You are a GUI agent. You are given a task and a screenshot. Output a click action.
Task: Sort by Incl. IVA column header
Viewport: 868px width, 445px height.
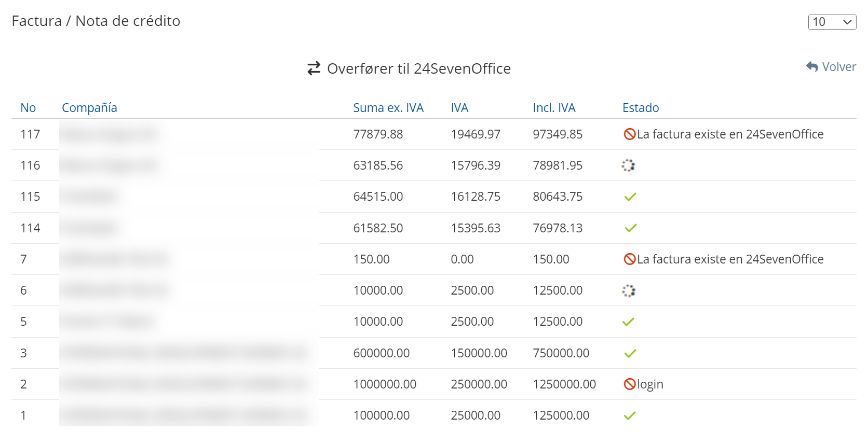coord(553,108)
